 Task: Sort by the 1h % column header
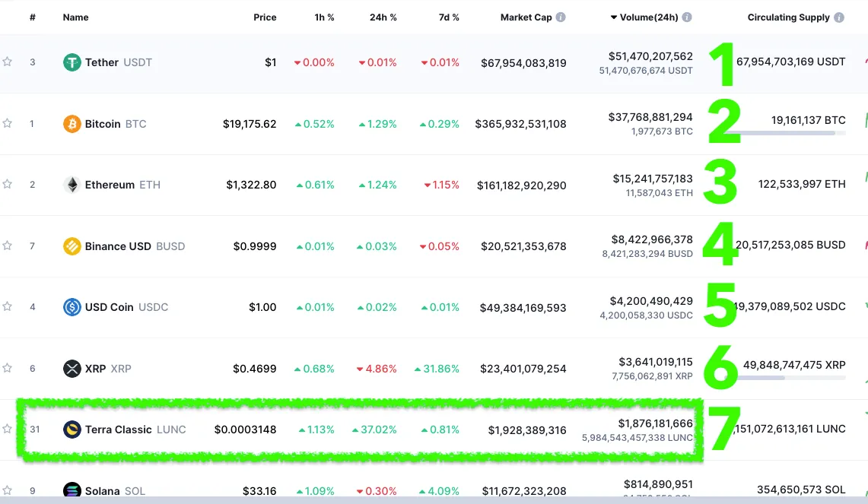pos(324,17)
